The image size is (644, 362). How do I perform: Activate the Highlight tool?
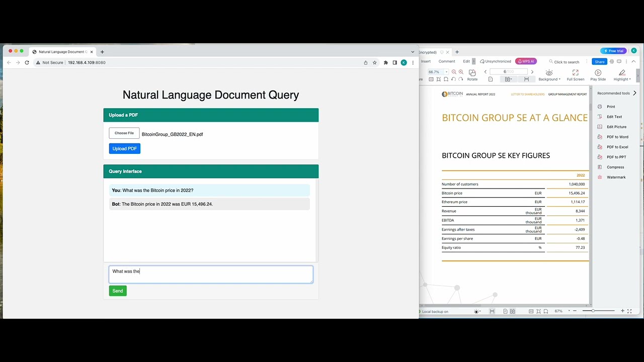click(622, 73)
